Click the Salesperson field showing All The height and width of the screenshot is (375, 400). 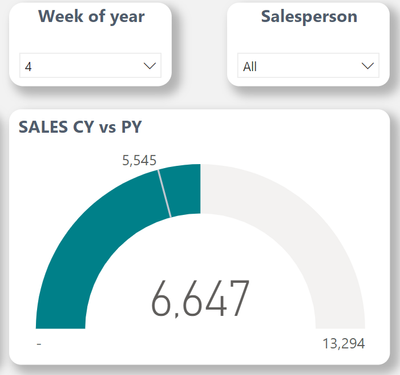pyautogui.click(x=308, y=65)
